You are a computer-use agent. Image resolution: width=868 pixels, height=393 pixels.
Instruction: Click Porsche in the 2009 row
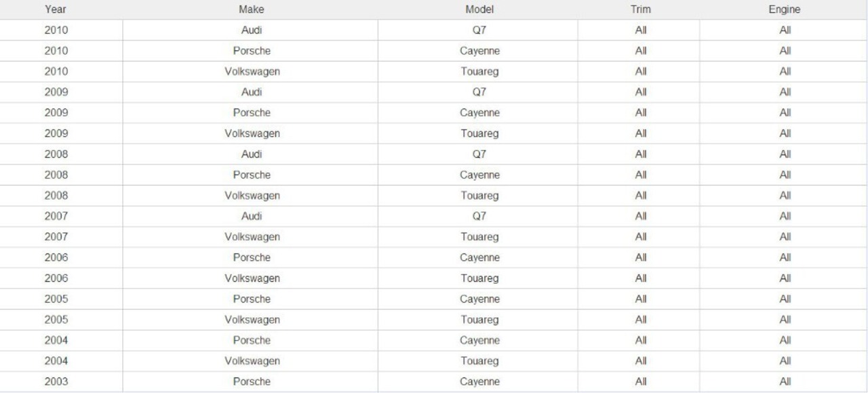tap(252, 112)
